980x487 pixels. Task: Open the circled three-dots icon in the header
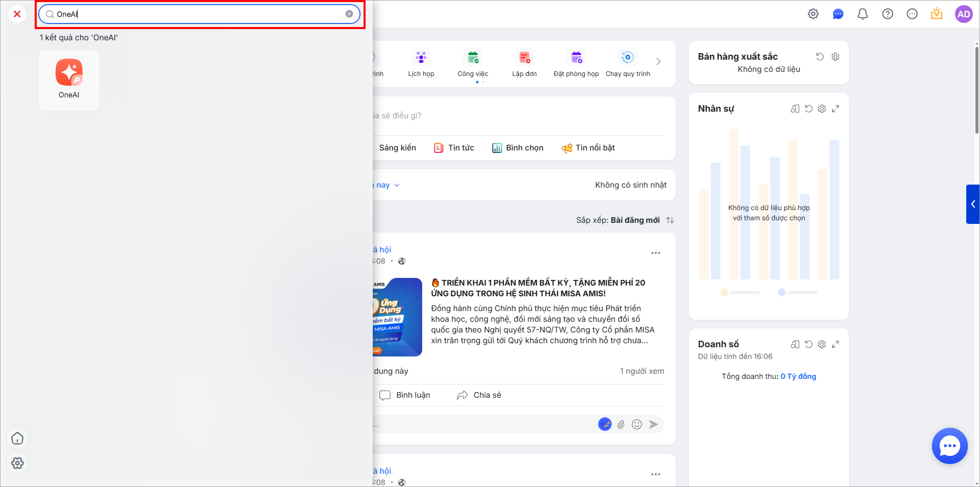click(912, 14)
